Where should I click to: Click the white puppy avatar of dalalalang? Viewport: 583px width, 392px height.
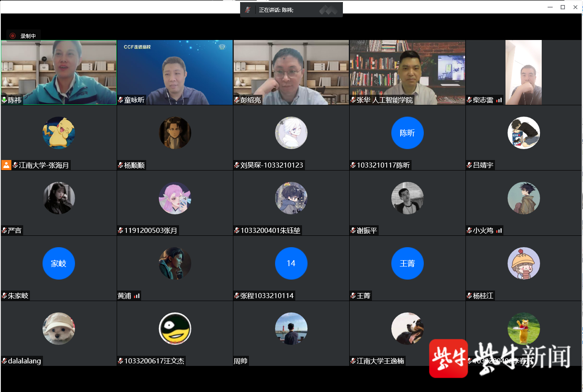(x=59, y=328)
